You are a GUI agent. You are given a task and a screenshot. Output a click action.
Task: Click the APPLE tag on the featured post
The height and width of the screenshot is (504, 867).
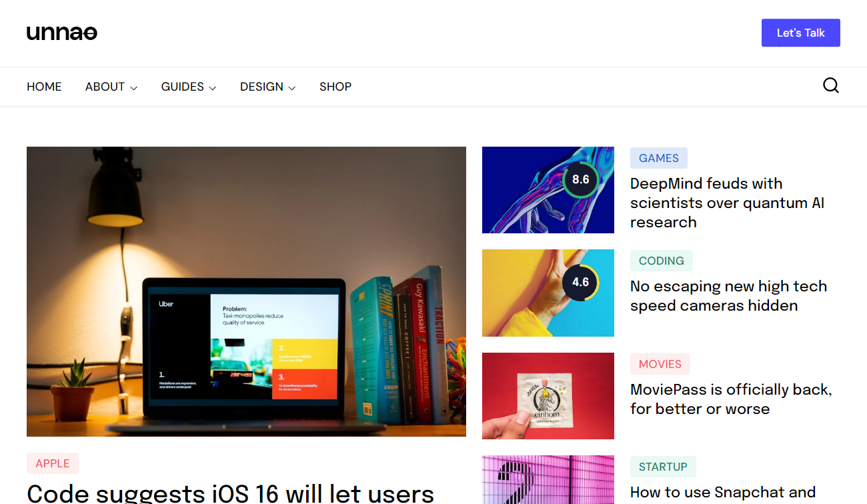pyautogui.click(x=52, y=463)
